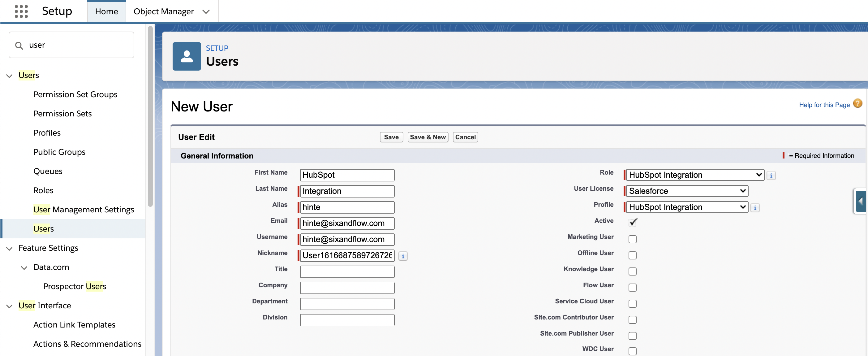This screenshot has height=356, width=868.
Task: Collapse the Feature Settings section
Action: click(x=9, y=249)
